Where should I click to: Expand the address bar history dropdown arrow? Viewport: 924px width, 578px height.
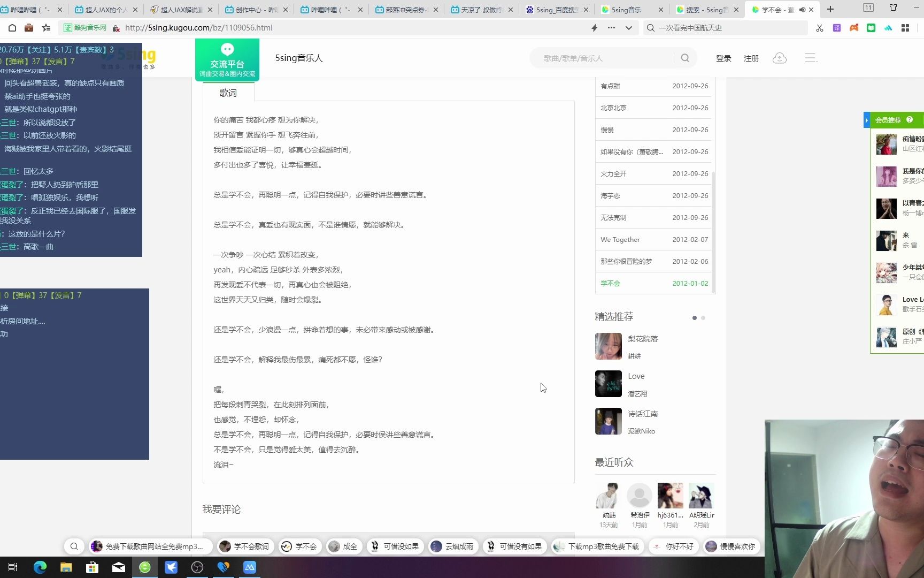629,28
